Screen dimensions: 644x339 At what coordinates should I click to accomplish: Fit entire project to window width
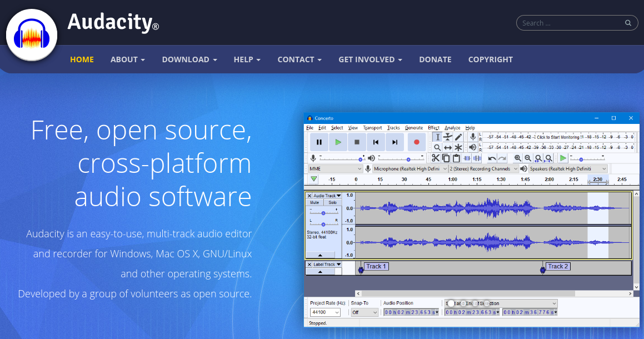(x=549, y=158)
